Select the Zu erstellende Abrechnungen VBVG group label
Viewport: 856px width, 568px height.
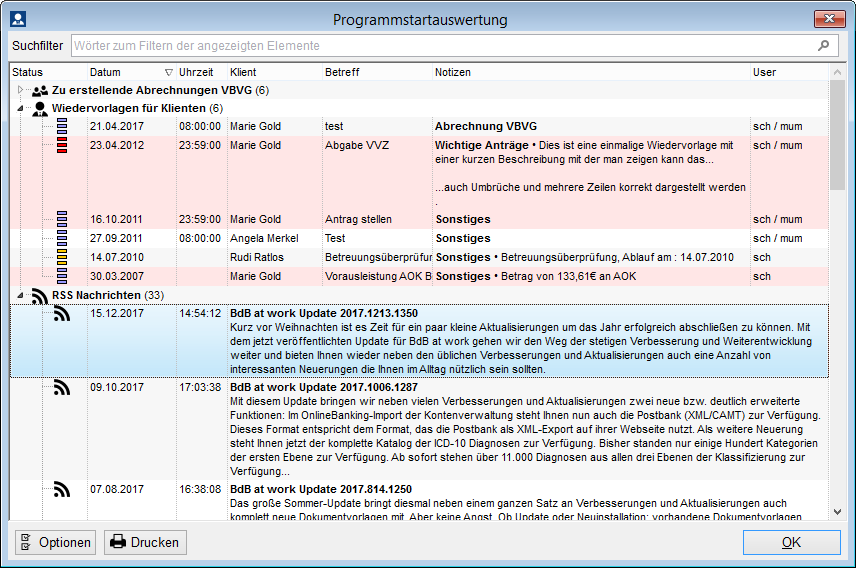tap(160, 90)
